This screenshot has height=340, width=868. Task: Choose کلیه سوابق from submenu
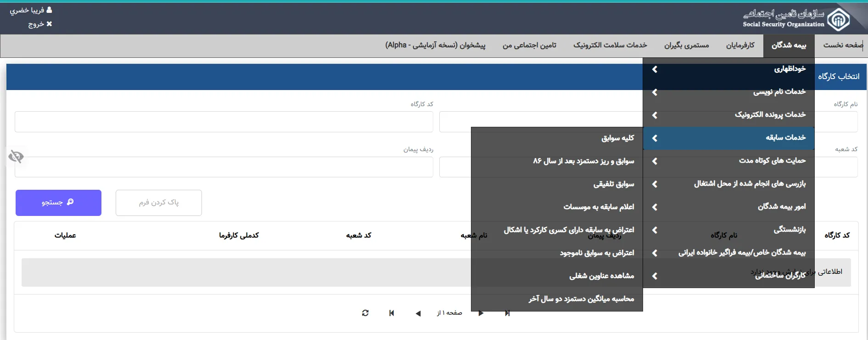[x=557, y=138]
